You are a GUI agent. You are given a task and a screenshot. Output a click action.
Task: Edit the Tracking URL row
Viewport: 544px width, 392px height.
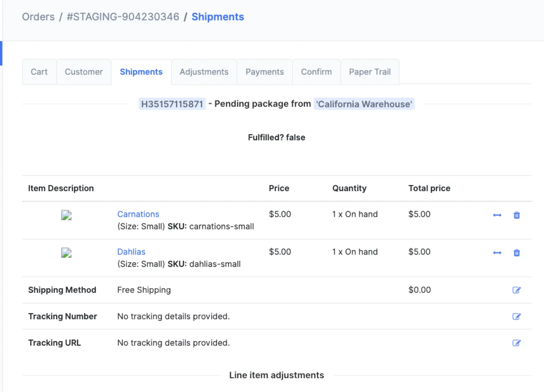[516, 343]
